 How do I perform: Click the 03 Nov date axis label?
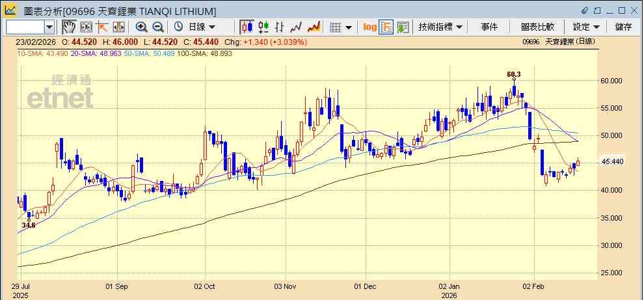(x=285, y=286)
